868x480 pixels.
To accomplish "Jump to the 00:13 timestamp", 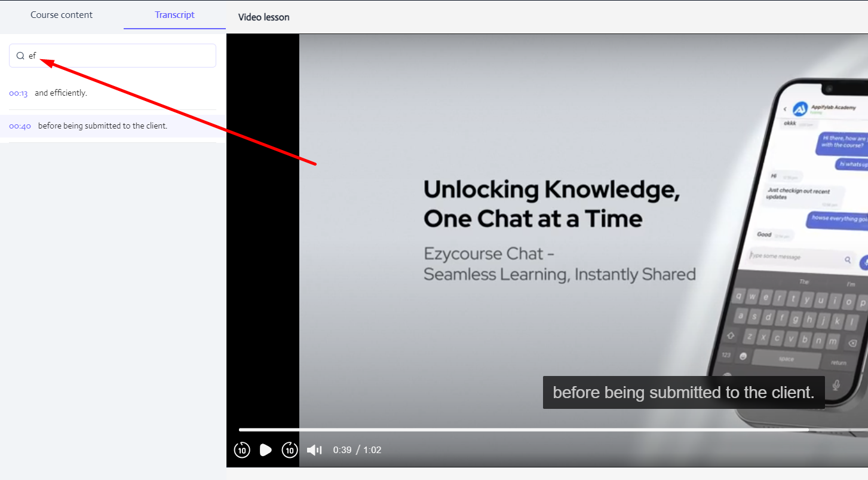I will [x=19, y=93].
